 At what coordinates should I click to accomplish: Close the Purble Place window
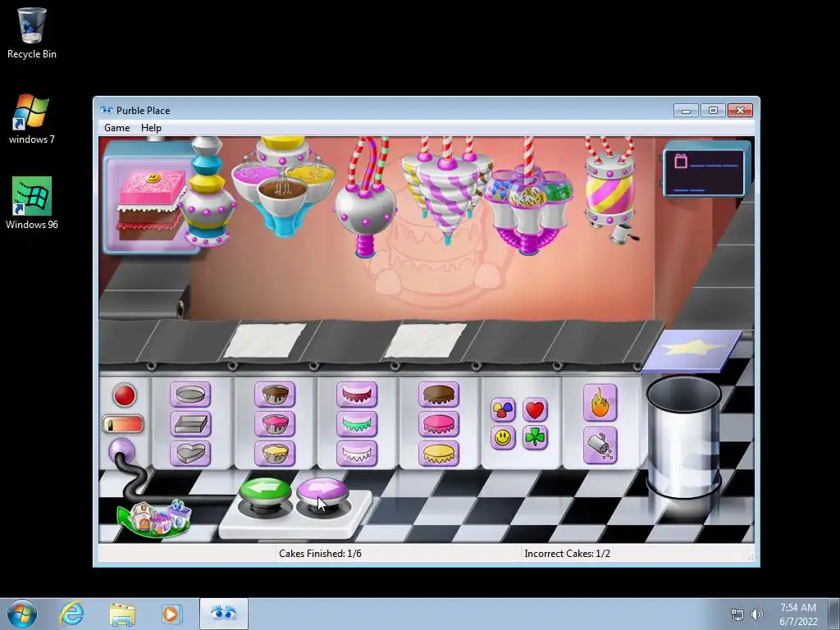(x=741, y=111)
